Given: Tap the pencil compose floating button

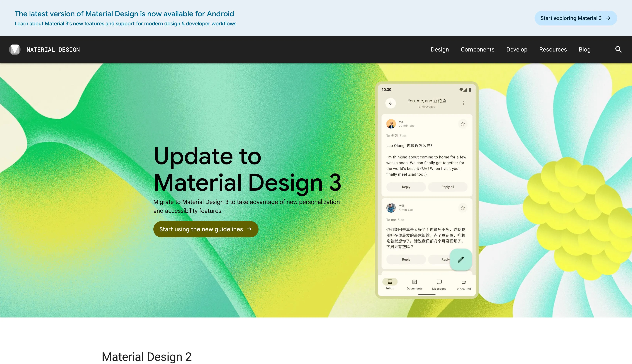Looking at the screenshot, I should (x=461, y=260).
